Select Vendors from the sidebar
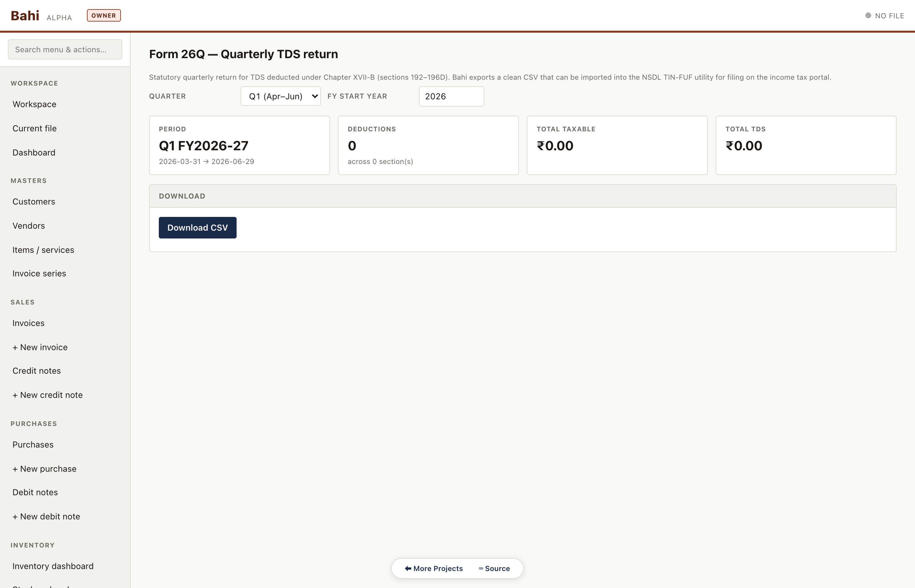The image size is (915, 588). click(x=29, y=226)
